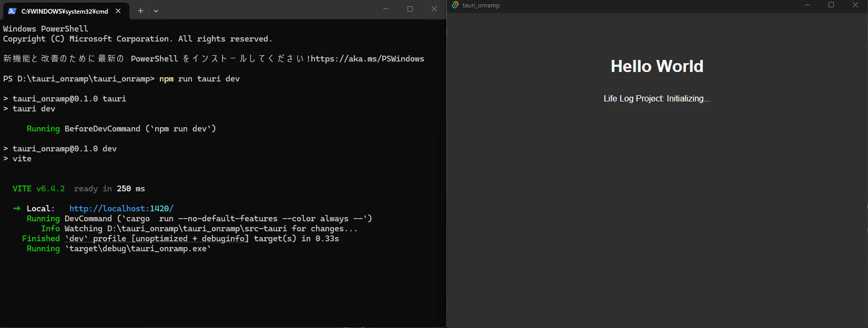Click the Hello World heading
868x328 pixels.
pyautogui.click(x=657, y=66)
